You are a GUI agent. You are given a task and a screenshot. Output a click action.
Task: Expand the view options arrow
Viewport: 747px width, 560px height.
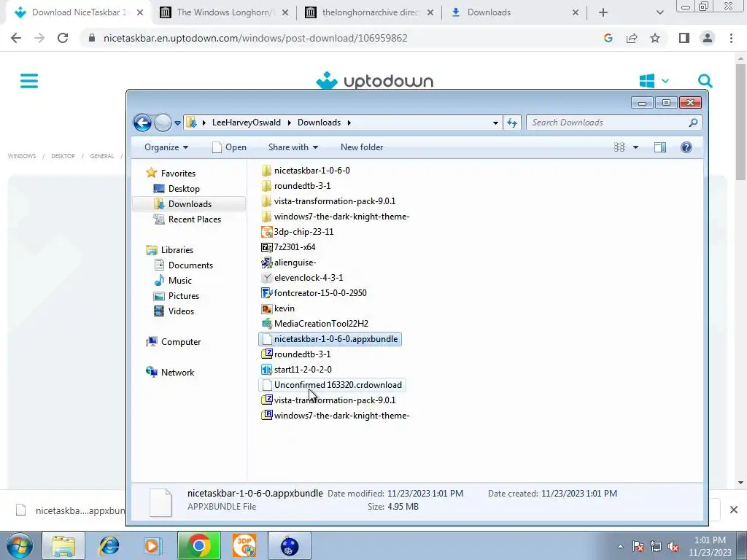pos(635,147)
